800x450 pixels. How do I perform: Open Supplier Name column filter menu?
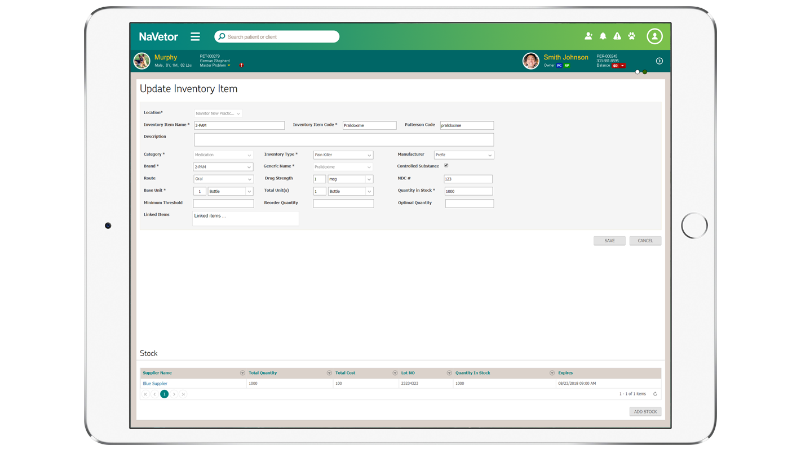coord(242,373)
